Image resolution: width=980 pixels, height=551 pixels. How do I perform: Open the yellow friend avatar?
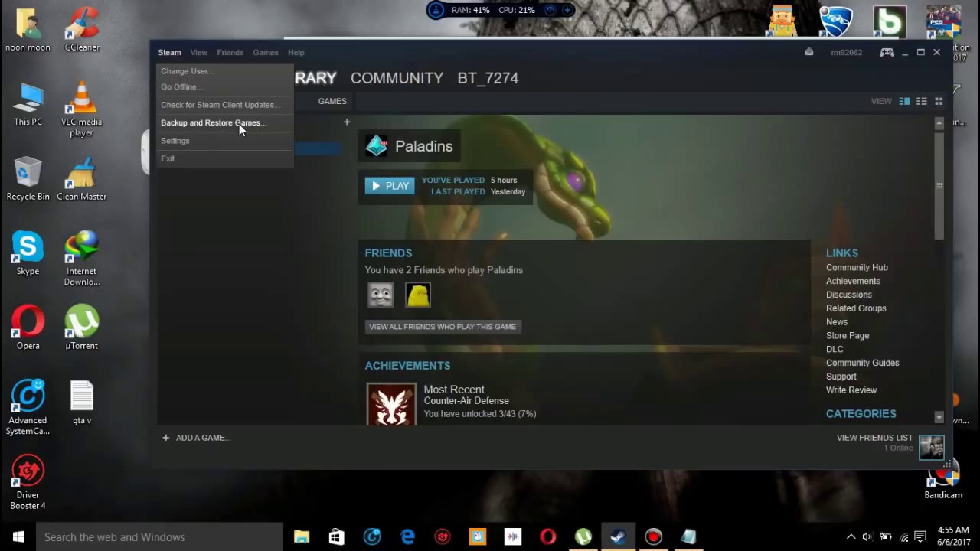418,295
